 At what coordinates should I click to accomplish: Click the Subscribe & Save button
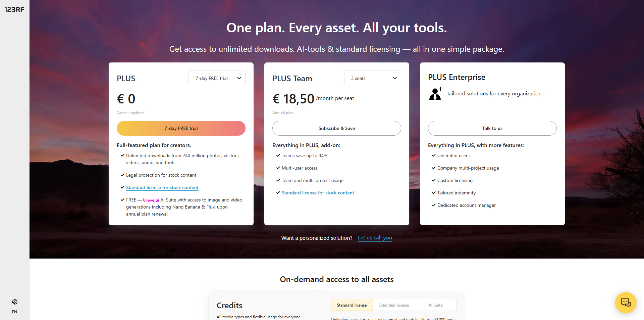pyautogui.click(x=336, y=128)
